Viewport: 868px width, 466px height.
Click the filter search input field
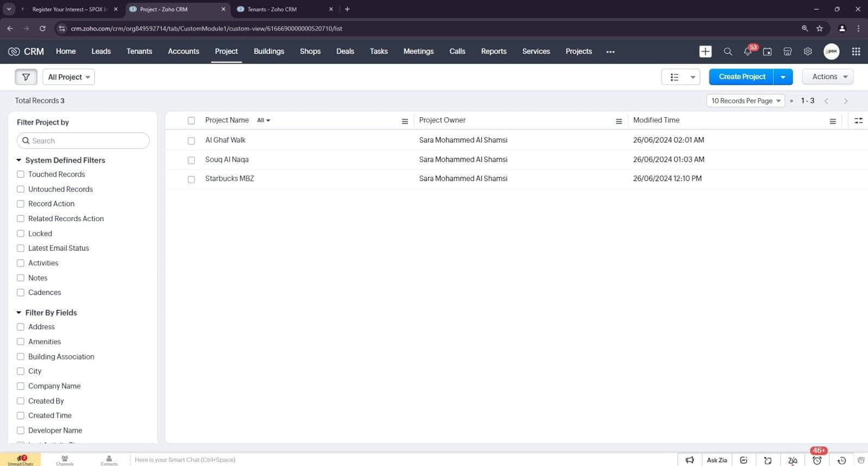(x=83, y=141)
